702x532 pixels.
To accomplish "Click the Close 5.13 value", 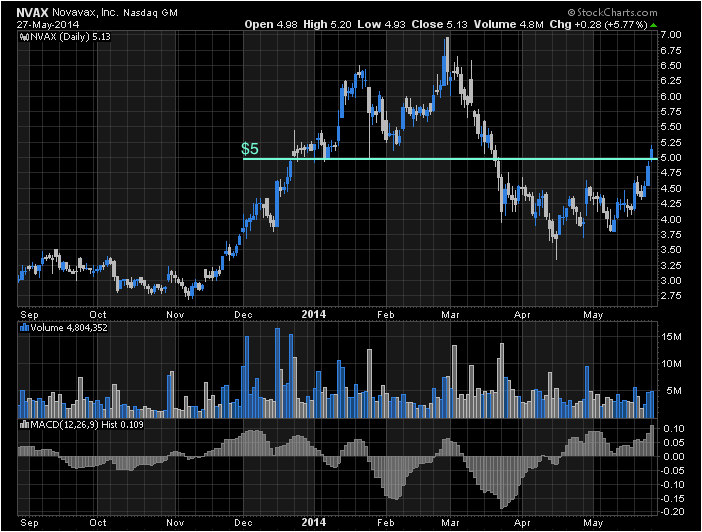I will coord(439,24).
